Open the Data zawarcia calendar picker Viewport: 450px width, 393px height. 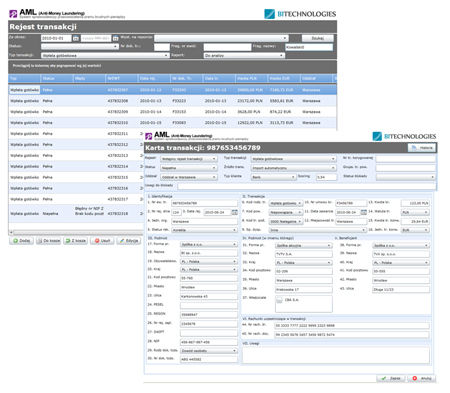pyautogui.click(x=364, y=212)
